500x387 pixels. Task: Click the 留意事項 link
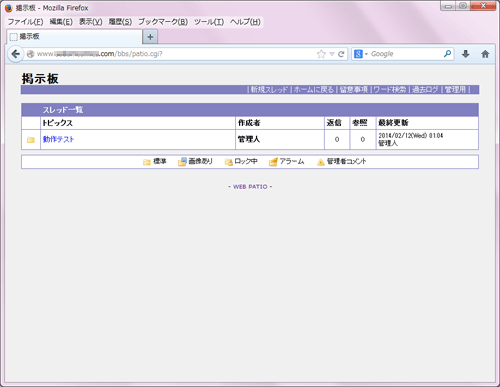(353, 90)
